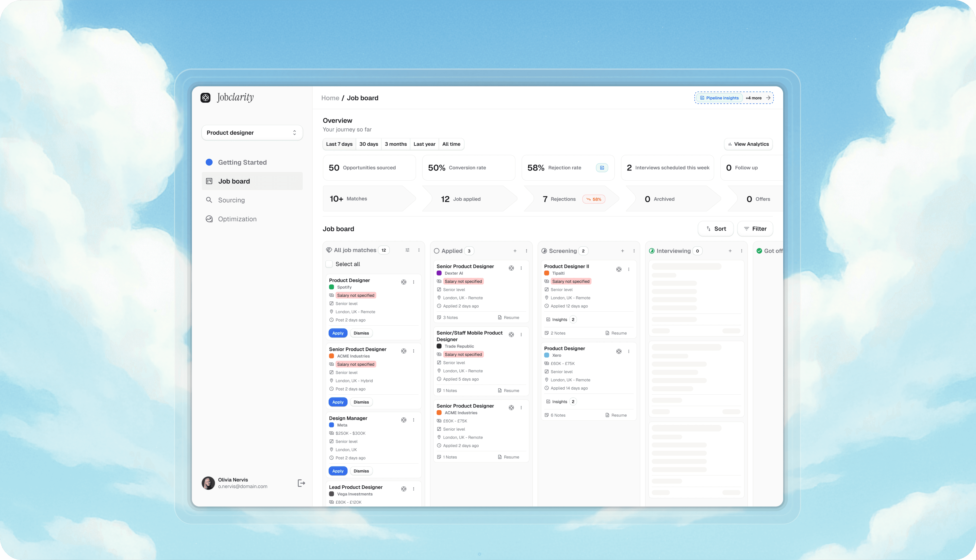The height and width of the screenshot is (560, 976).
Task: Click the Jobclarity logo icon
Action: pos(206,98)
